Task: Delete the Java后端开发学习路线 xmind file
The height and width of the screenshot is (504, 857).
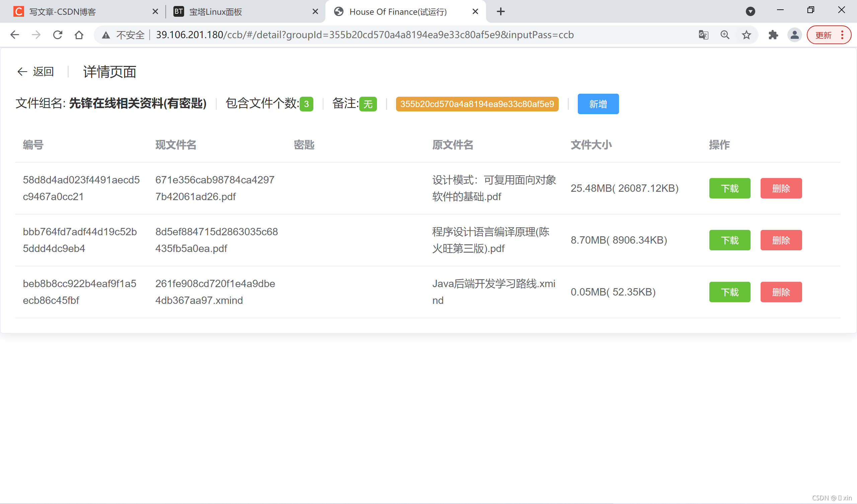Action: pyautogui.click(x=781, y=292)
